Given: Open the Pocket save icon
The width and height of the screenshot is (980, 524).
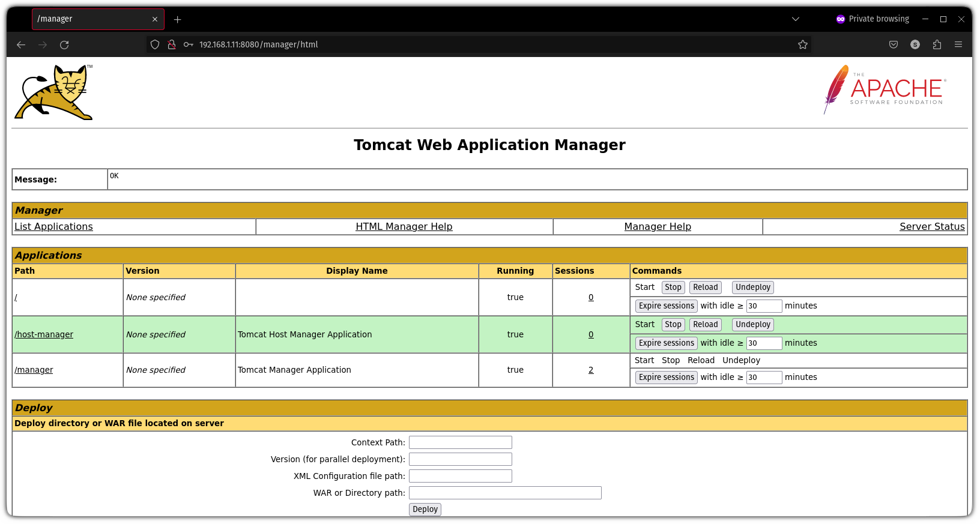Looking at the screenshot, I should (894, 45).
